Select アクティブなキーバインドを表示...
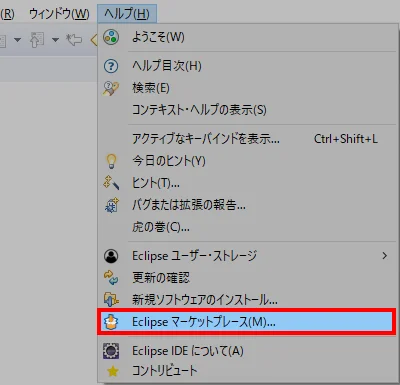This screenshot has height=385, width=400. pos(247,139)
